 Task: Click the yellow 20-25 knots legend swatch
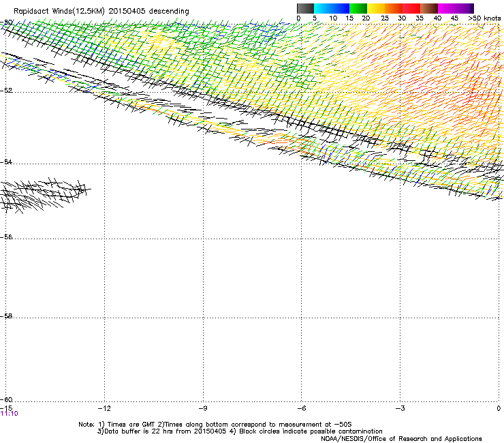click(x=376, y=8)
